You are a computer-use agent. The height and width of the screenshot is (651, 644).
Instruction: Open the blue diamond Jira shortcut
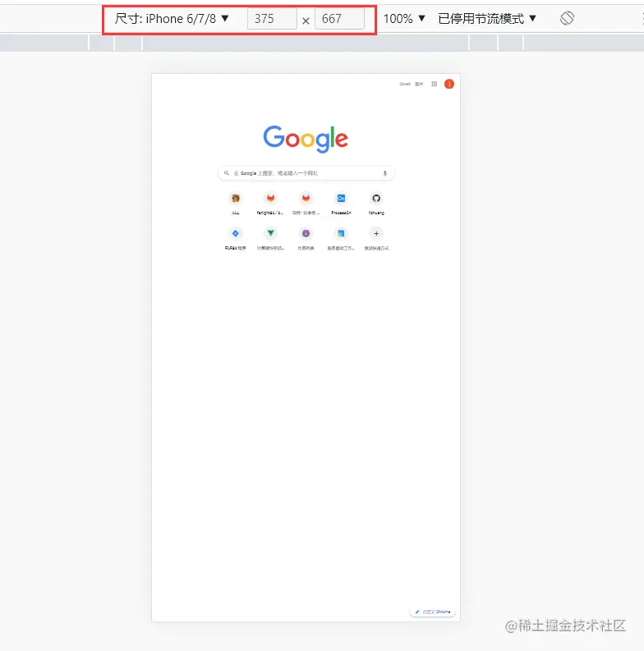236,233
